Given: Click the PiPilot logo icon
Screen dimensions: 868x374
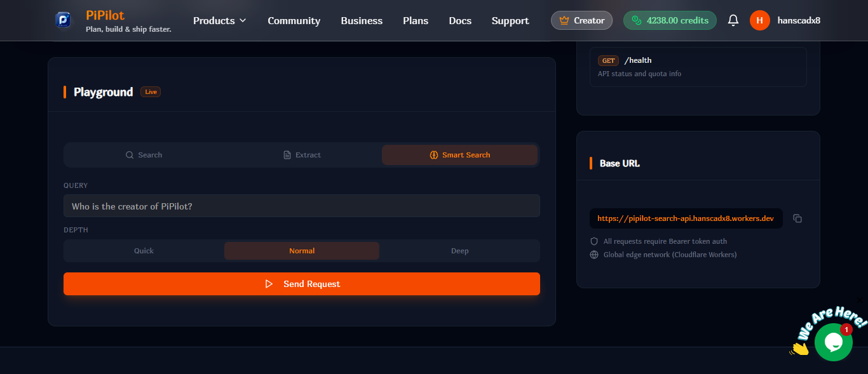Looking at the screenshot, I should [x=63, y=20].
